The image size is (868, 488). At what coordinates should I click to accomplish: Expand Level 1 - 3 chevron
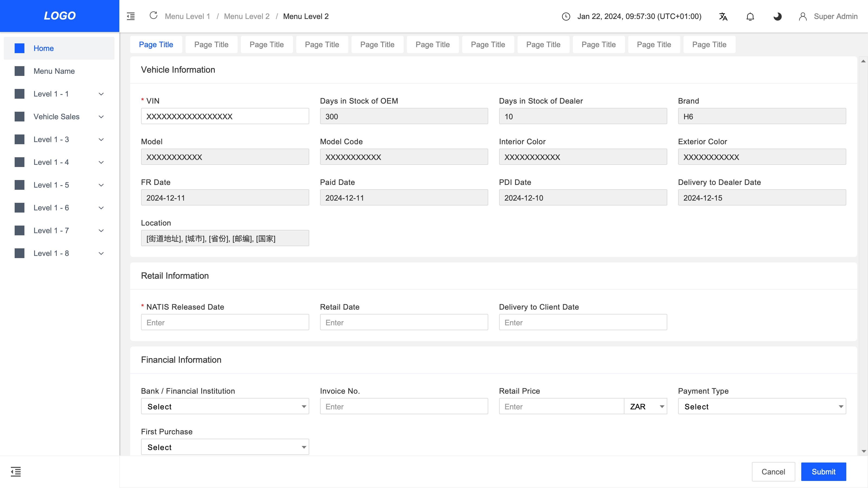coord(101,139)
